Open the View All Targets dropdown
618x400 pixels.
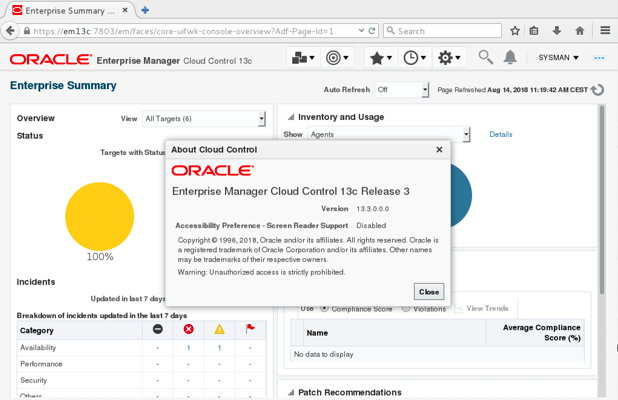tap(204, 119)
